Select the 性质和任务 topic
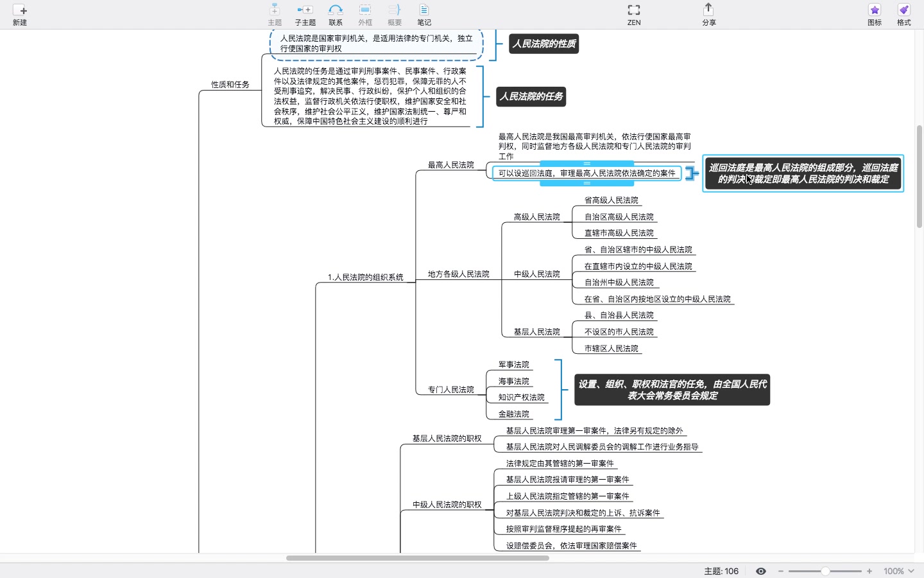 click(230, 84)
